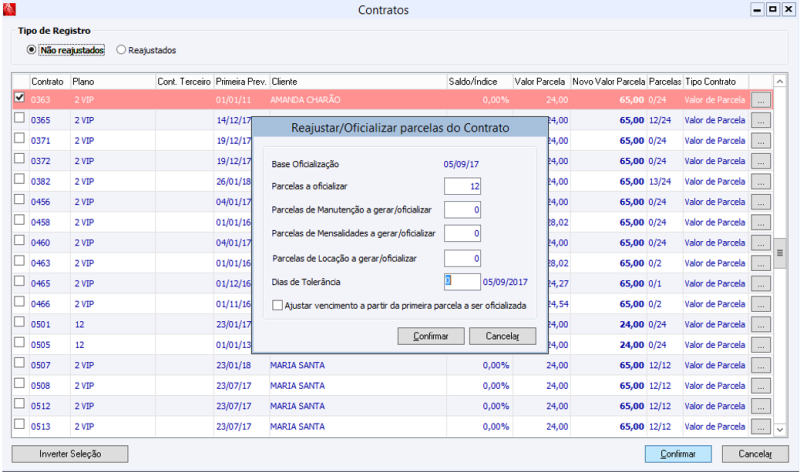Uncheck the checkbox for contract 0363
Image resolution: width=800 pixels, height=472 pixels.
pyautogui.click(x=19, y=99)
